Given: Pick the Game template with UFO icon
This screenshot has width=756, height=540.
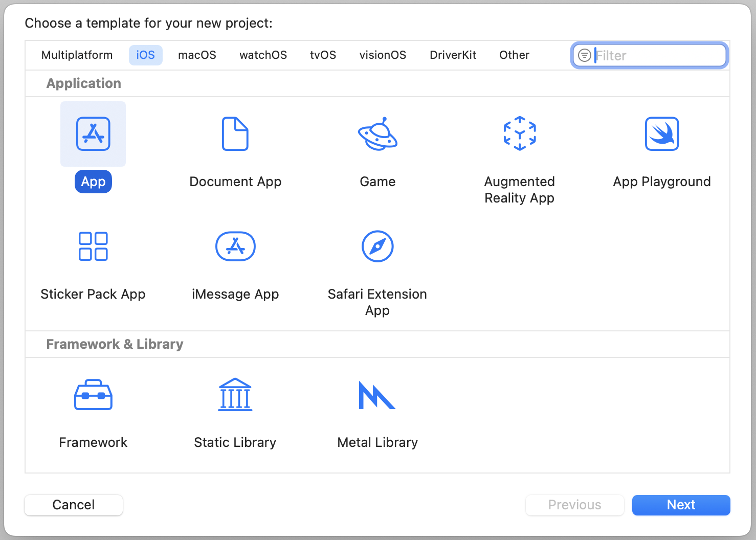Looking at the screenshot, I should click(377, 134).
